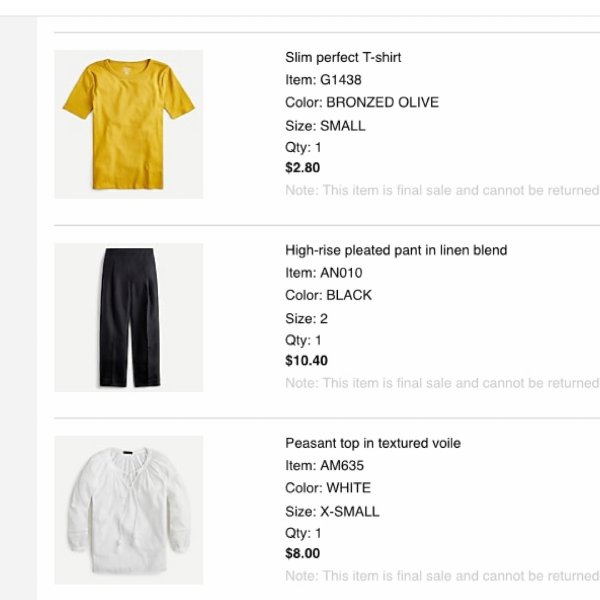Open the white Peasant top product image
600x600 pixels.
coord(129,510)
